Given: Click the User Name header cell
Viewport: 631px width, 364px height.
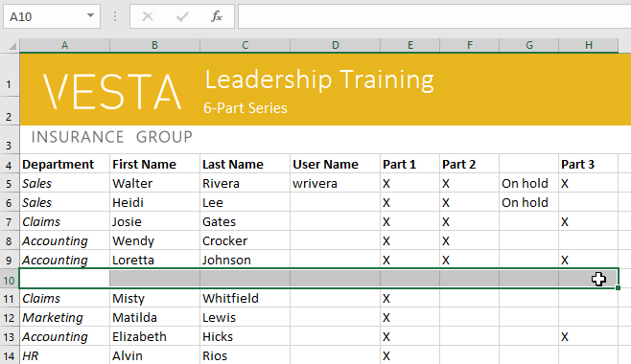Looking at the screenshot, I should point(336,165).
